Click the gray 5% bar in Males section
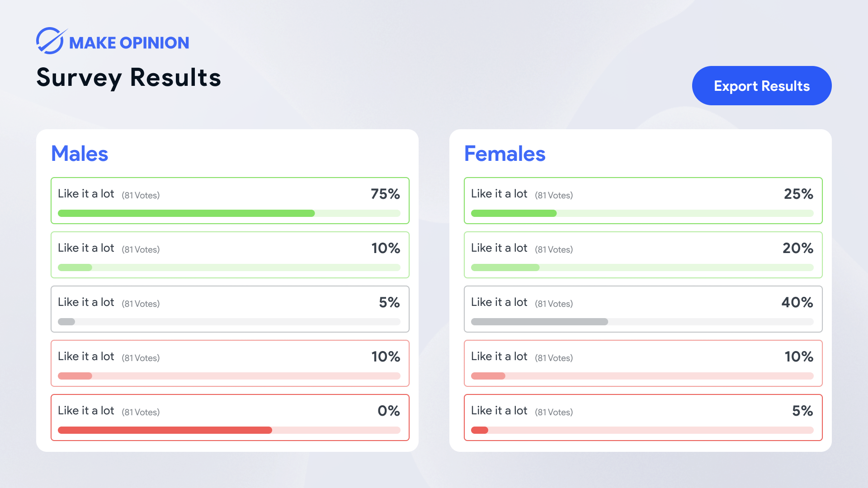The image size is (868, 488). 67,322
